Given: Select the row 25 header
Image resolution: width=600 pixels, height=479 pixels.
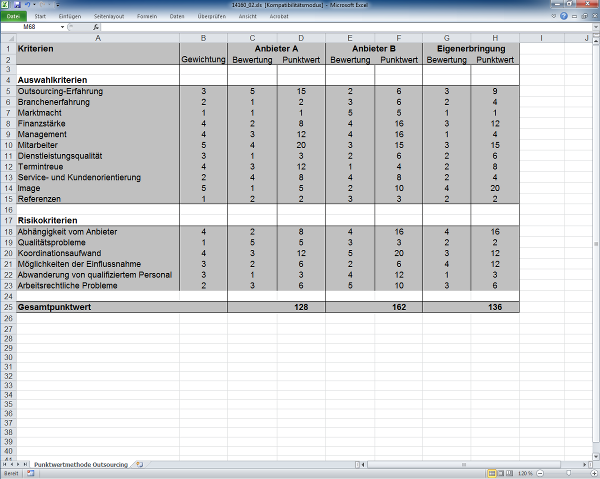Looking at the screenshot, I should tap(6, 307).
